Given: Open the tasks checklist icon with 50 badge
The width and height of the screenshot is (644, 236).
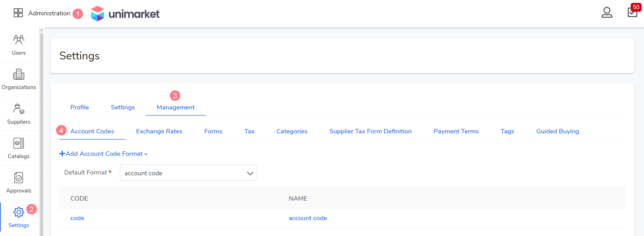Looking at the screenshot, I should 632,13.
